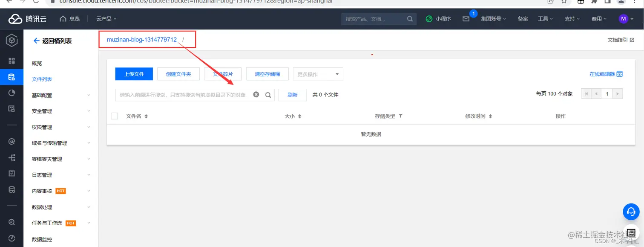Click the back arrow beside 返回桶列表

tap(37, 40)
